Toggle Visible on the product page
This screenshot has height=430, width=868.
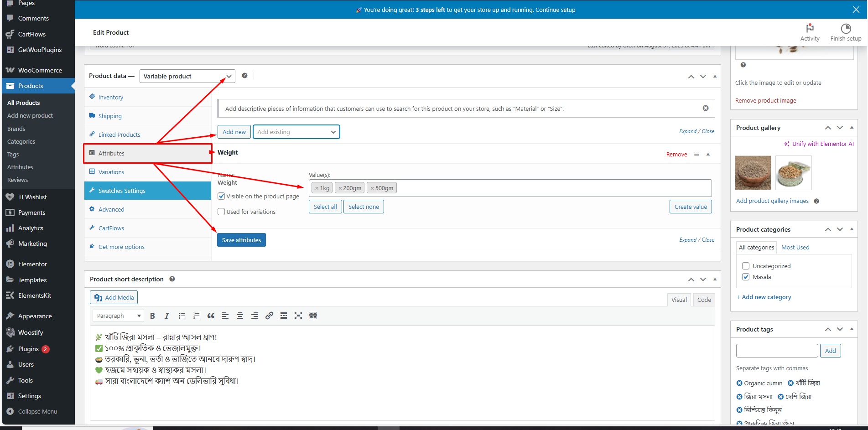tap(222, 196)
